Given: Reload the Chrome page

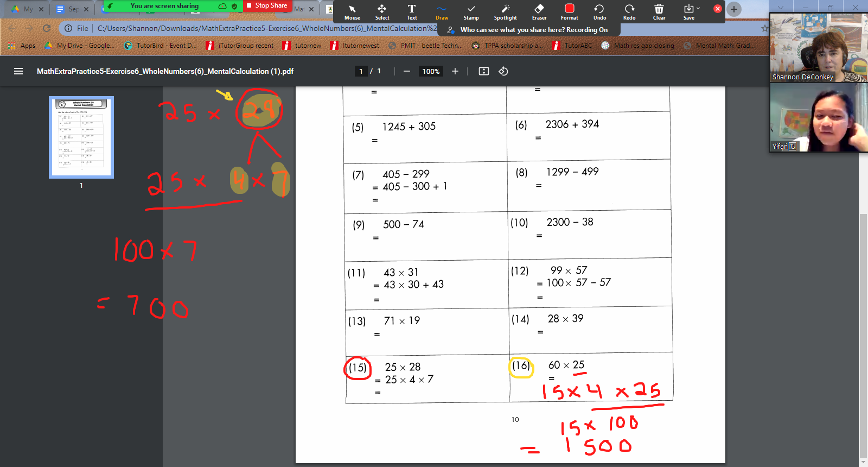Looking at the screenshot, I should 47,28.
